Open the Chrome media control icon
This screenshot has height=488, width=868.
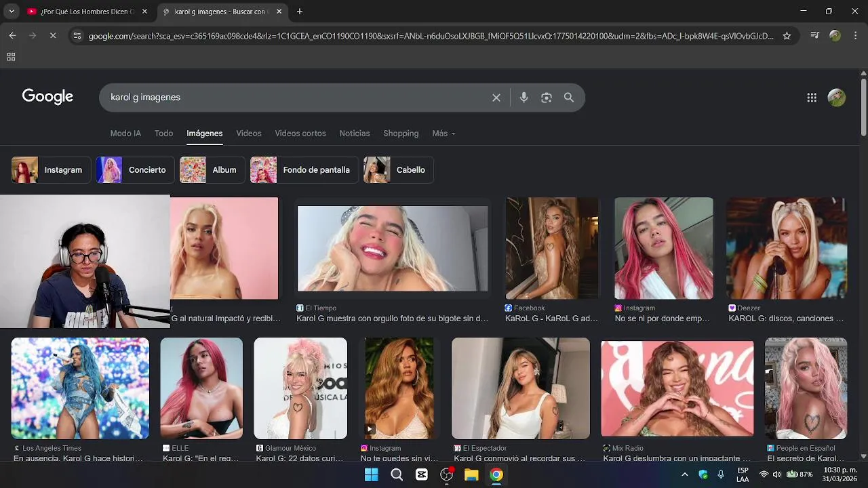815,36
